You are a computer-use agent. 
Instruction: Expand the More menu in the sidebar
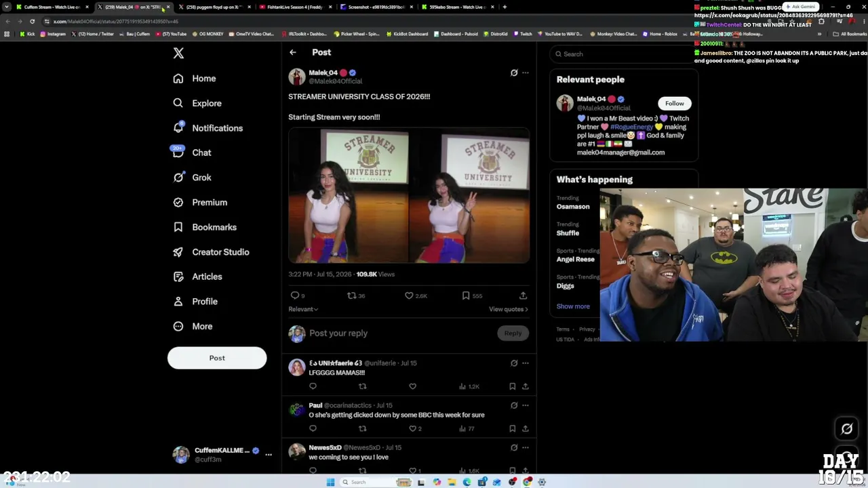[193, 326]
